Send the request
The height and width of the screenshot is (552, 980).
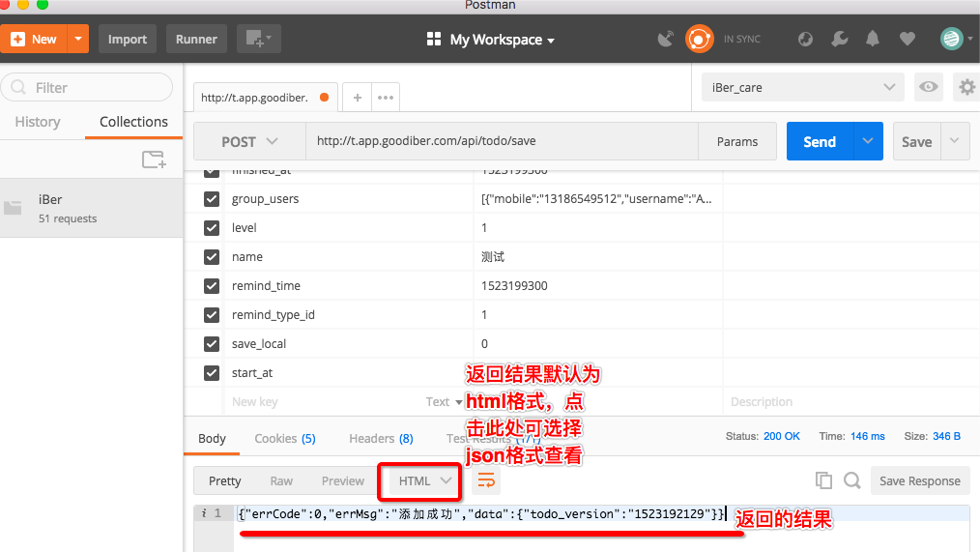(x=820, y=142)
